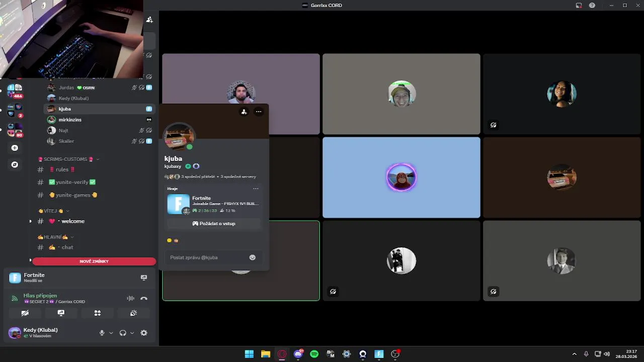Open Discord taskbar icon
The width and height of the screenshot is (644, 362).
298,354
